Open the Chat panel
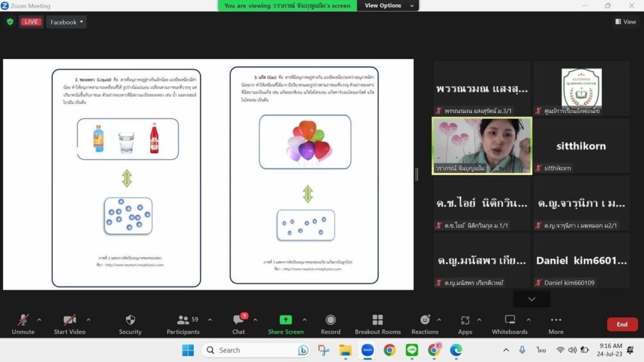Viewport: 644px width, 362px height. point(238,321)
